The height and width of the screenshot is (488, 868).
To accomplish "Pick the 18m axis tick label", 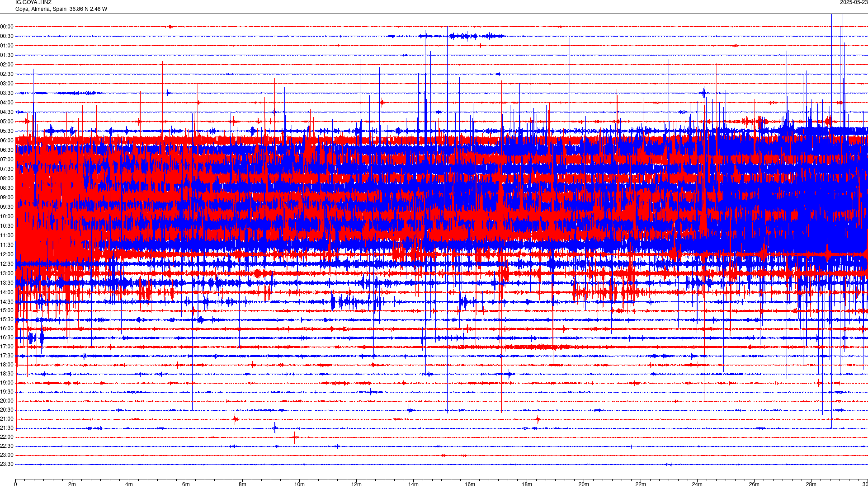I will click(x=527, y=485).
